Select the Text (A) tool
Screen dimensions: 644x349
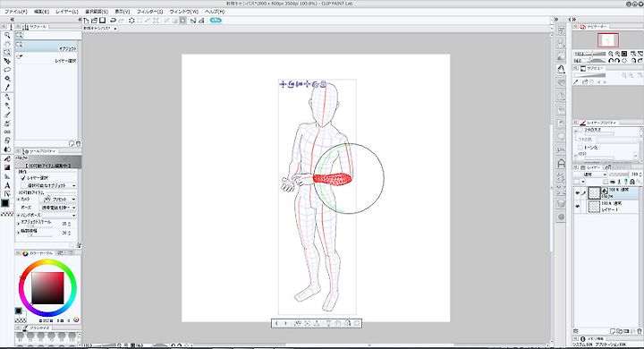(x=7, y=185)
